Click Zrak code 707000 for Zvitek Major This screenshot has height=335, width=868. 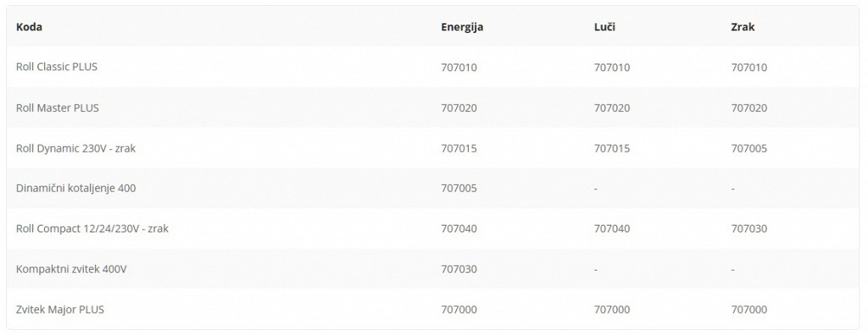749,310
